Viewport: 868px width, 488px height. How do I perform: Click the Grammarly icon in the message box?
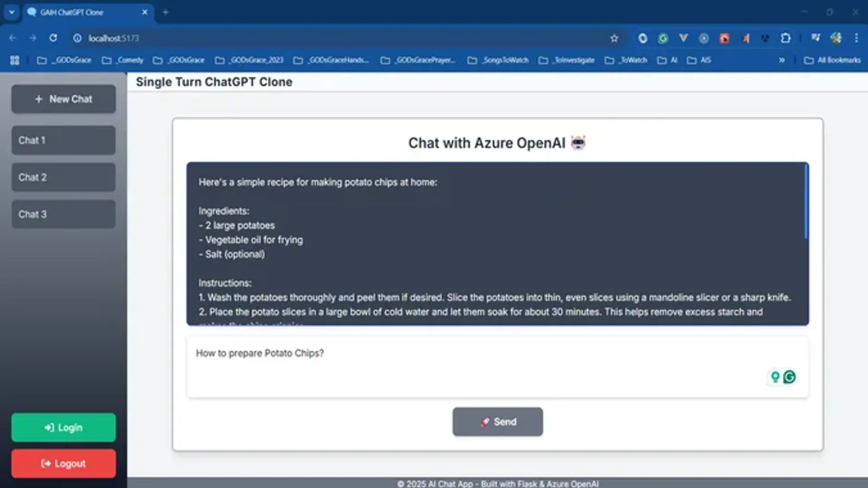coord(789,377)
